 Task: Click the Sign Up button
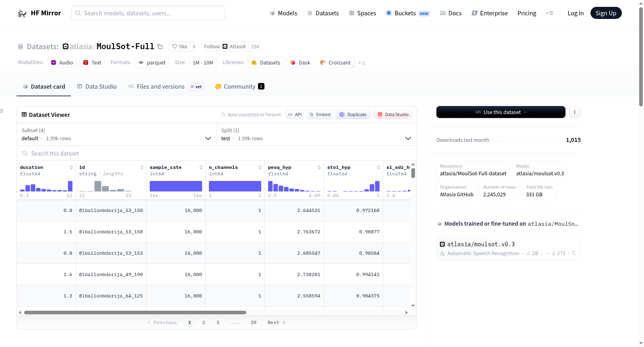coord(606,13)
